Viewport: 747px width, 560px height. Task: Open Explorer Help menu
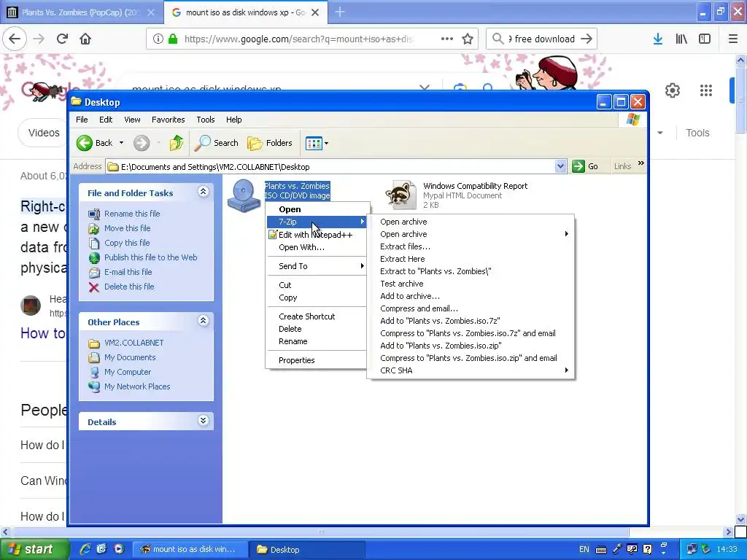click(233, 120)
